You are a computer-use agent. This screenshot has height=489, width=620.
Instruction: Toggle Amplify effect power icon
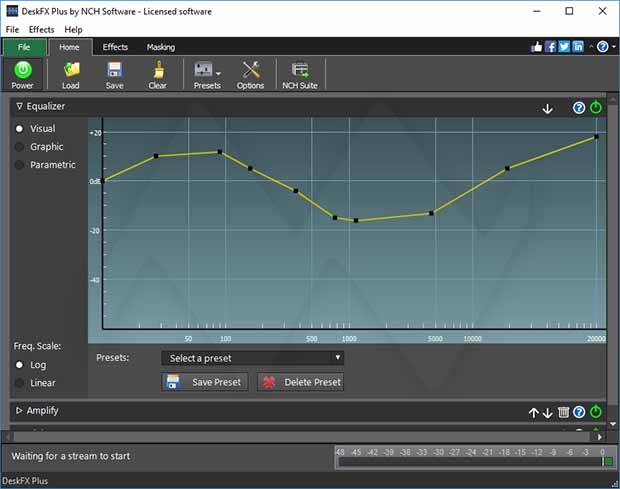pyautogui.click(x=596, y=412)
